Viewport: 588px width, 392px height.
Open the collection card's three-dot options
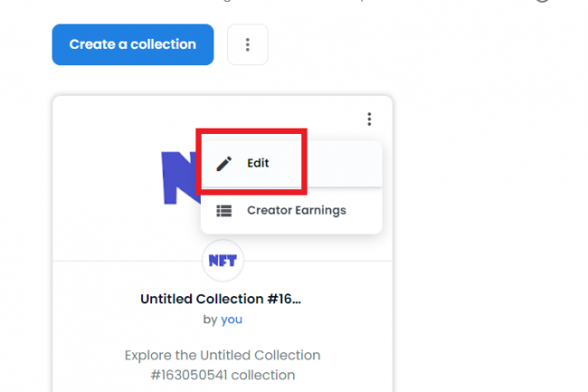(369, 119)
